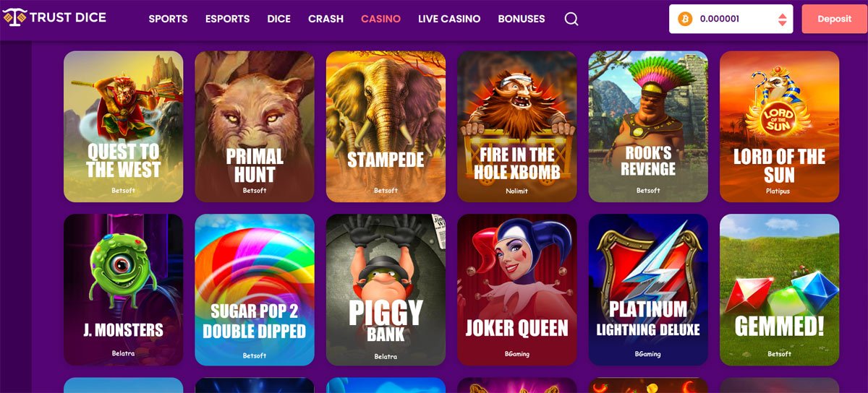Open the Lord of the Sun game

point(779,126)
